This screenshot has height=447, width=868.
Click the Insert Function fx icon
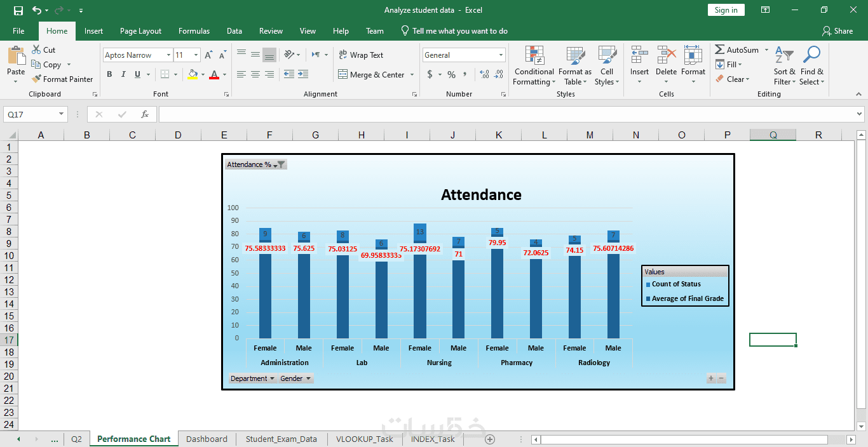point(145,114)
